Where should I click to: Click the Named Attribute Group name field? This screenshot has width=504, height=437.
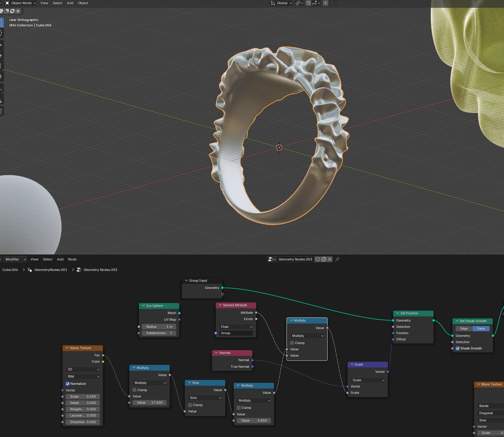236,333
